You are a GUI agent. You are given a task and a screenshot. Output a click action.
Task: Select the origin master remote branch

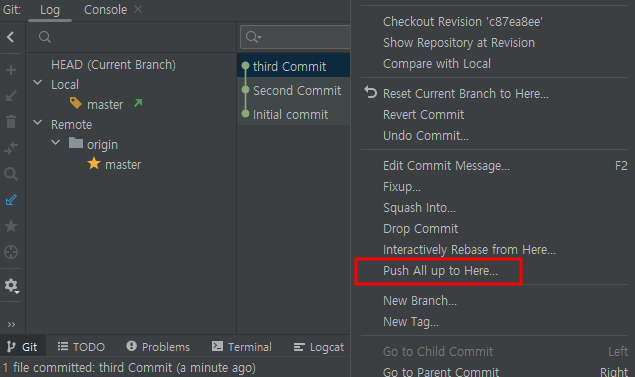coord(123,164)
